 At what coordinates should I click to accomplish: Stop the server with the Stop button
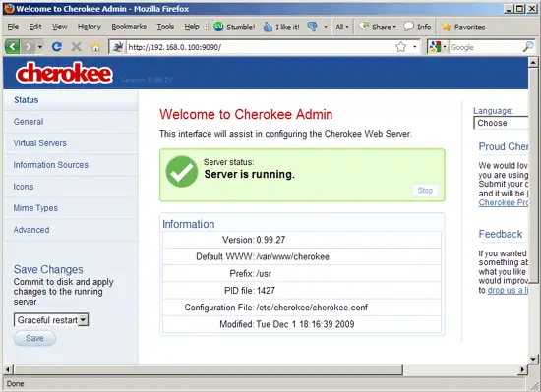(x=425, y=191)
